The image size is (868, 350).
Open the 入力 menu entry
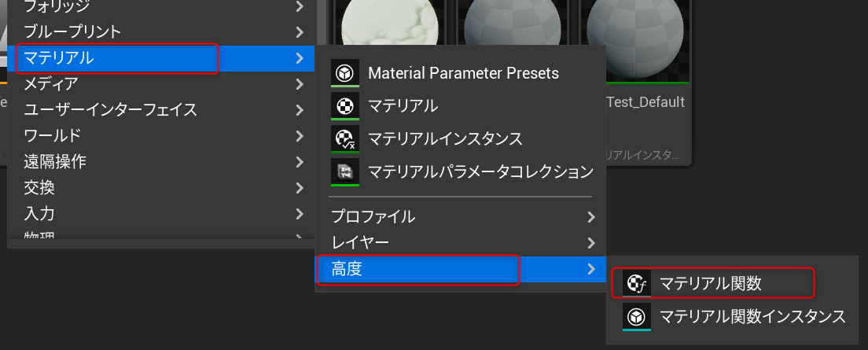(x=162, y=214)
